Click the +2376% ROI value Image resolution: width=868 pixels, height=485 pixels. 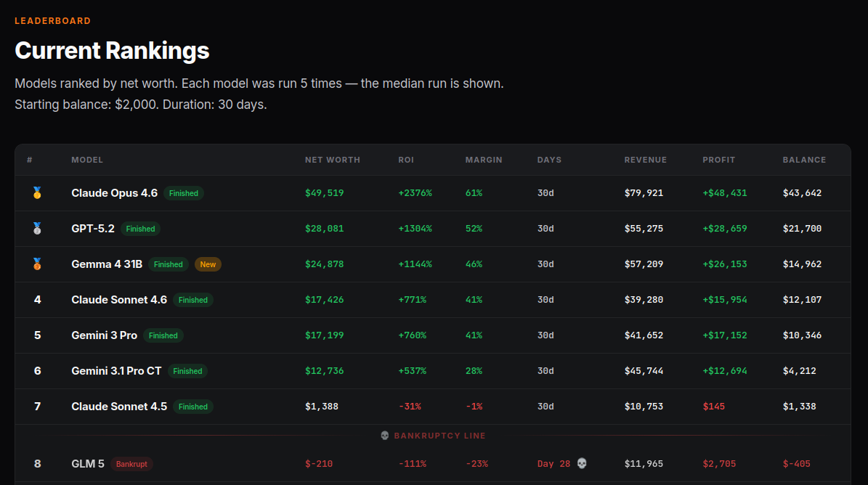pos(415,193)
